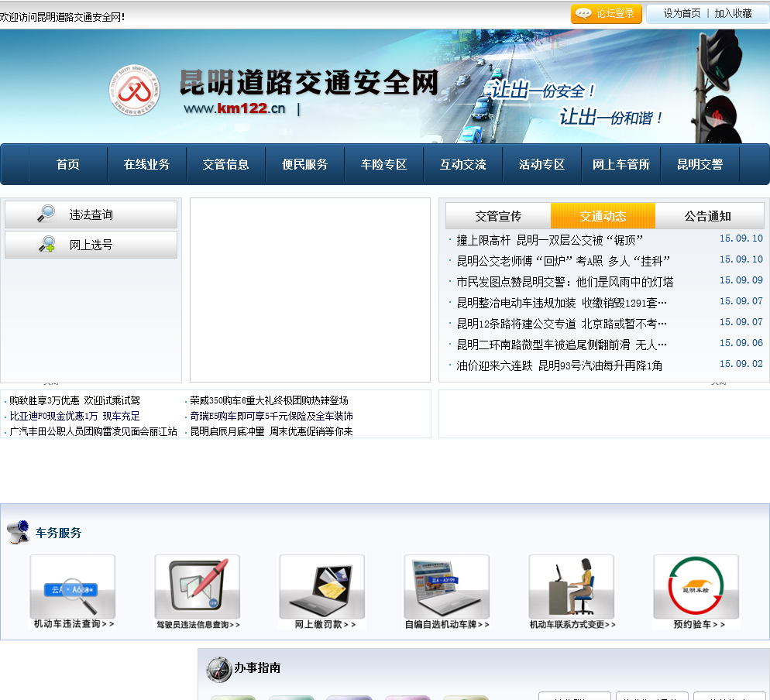
Task: Open link 昆明启辰月底冲量
Action: (x=272, y=431)
